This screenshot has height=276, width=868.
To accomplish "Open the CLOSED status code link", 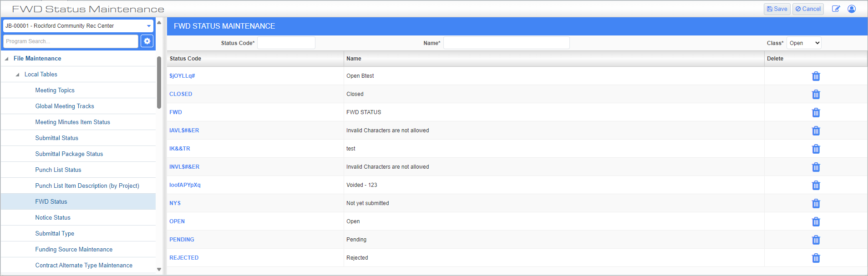I will (x=181, y=94).
